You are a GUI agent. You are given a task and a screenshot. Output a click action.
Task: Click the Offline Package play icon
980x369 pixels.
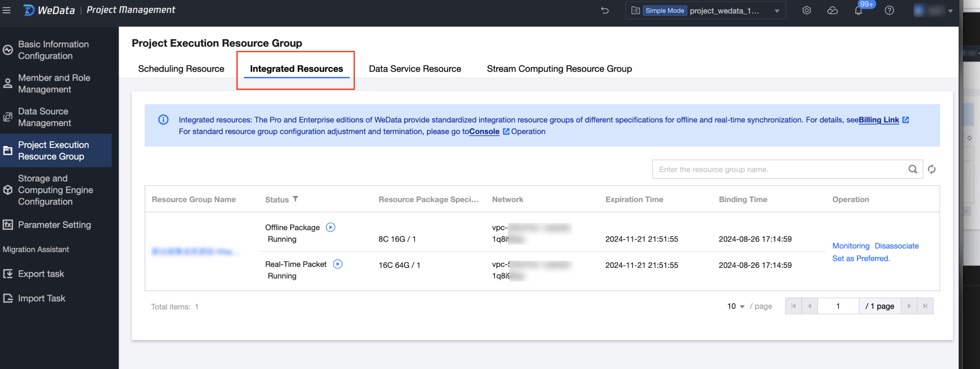pos(330,227)
